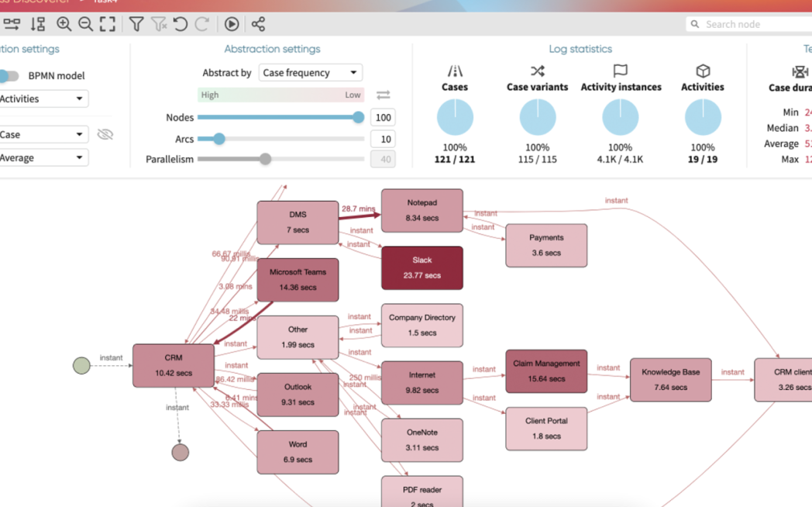The height and width of the screenshot is (507, 812).
Task: Select the Slack node
Action: (x=422, y=267)
